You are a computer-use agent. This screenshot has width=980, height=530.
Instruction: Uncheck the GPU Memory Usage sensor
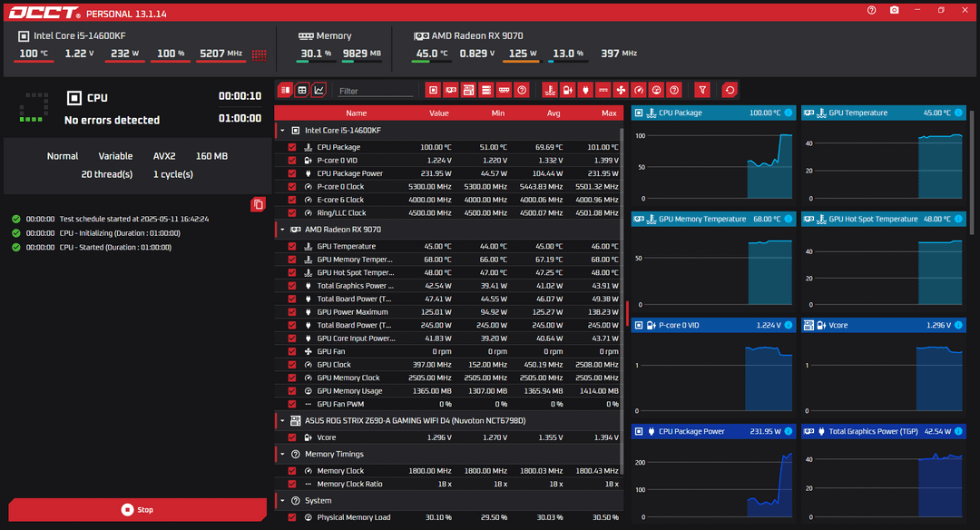(x=292, y=390)
